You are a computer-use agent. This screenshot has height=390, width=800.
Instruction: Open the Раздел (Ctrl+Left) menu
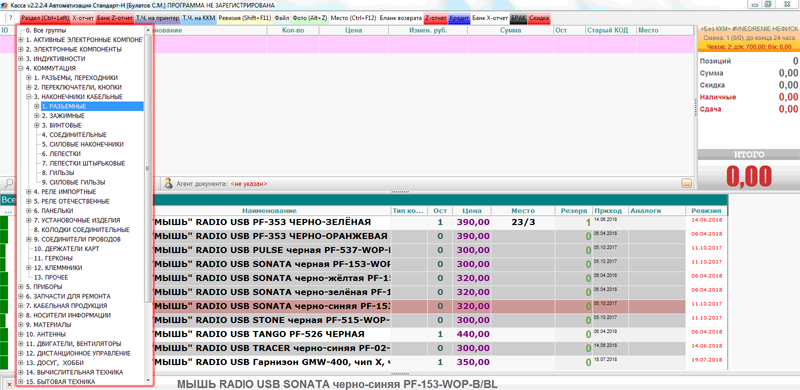point(45,18)
